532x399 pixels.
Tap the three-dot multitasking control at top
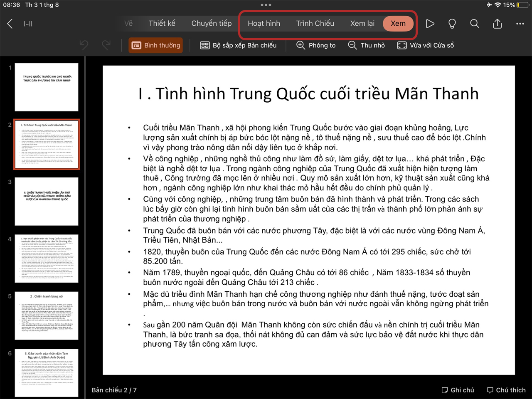click(266, 5)
